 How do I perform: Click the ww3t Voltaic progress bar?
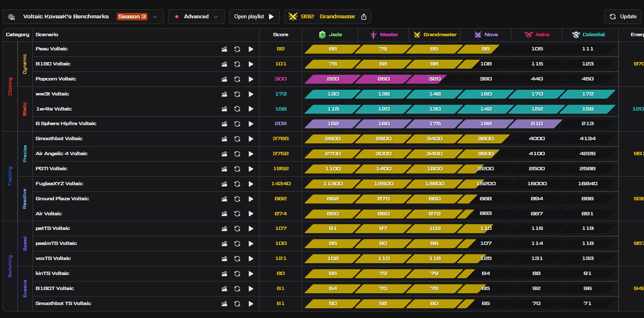click(460, 94)
